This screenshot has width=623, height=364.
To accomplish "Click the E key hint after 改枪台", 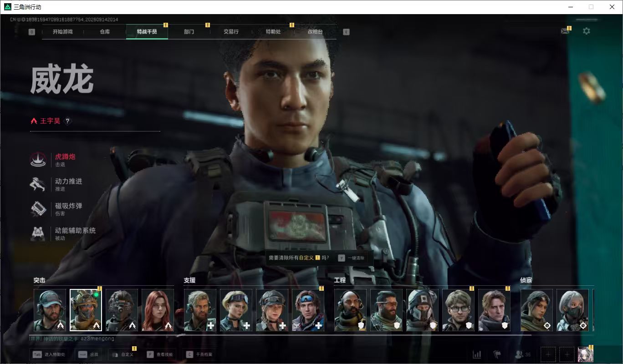I will (x=346, y=32).
